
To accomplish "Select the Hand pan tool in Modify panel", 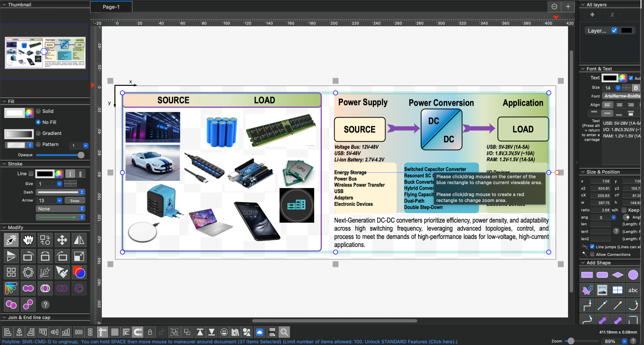I will click(28, 240).
